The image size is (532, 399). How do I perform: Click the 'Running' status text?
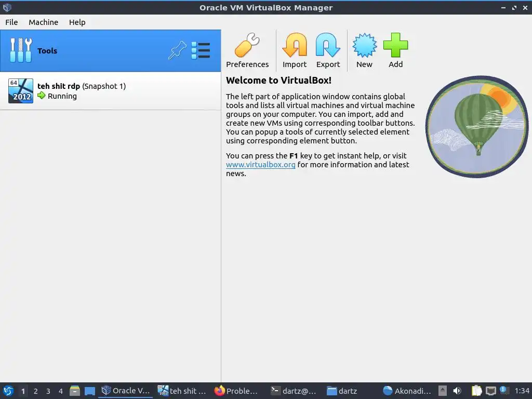pos(62,96)
